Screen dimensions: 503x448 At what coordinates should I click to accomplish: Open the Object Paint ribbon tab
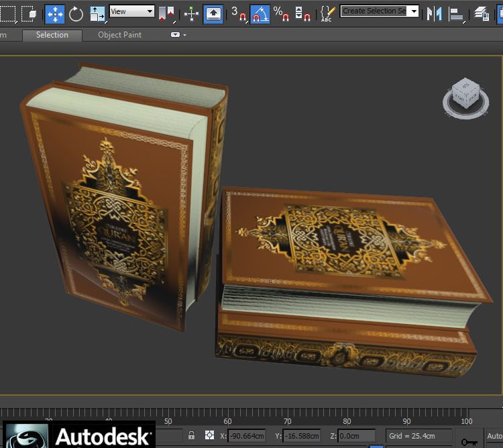pyautogui.click(x=119, y=35)
